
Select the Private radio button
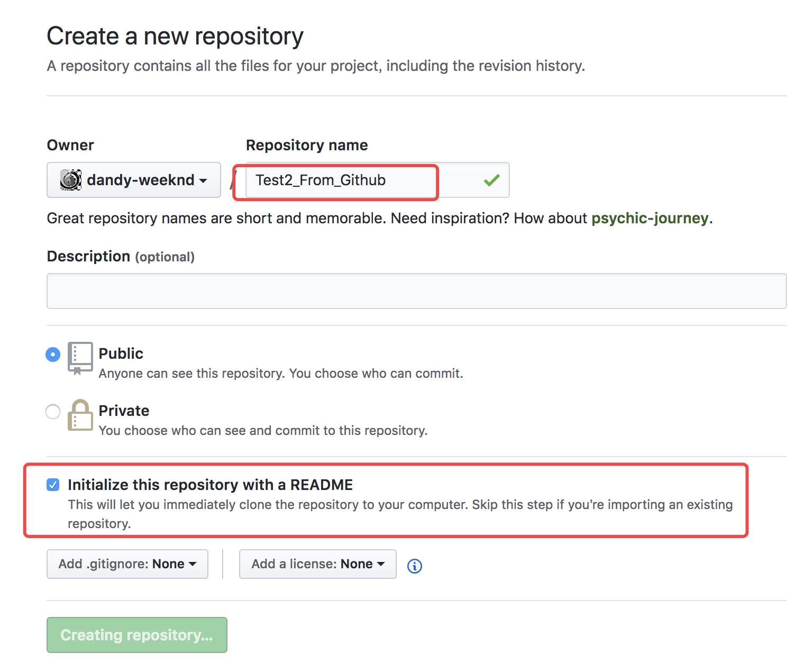pyautogui.click(x=53, y=411)
